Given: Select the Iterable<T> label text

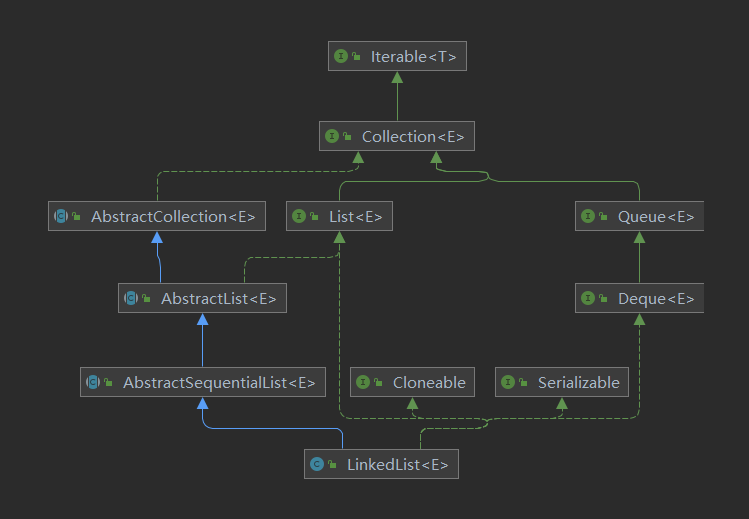Looking at the screenshot, I should (413, 57).
